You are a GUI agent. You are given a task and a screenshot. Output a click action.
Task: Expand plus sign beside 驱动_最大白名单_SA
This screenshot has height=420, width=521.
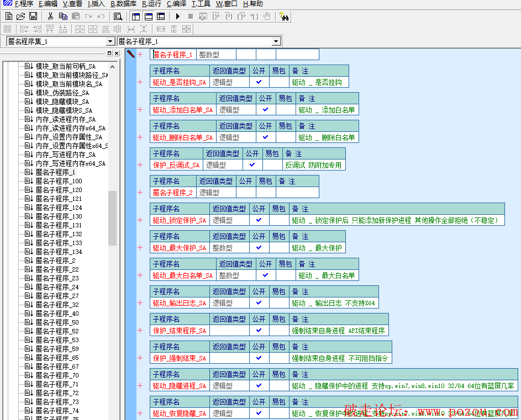(x=140, y=275)
